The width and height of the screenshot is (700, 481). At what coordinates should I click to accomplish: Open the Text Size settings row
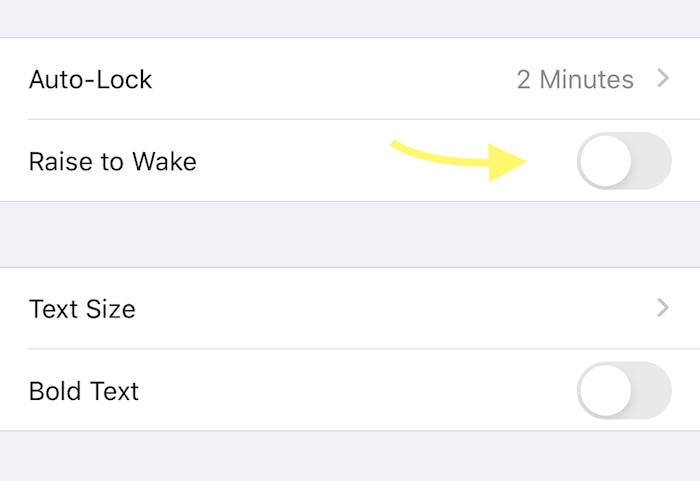tap(300, 308)
